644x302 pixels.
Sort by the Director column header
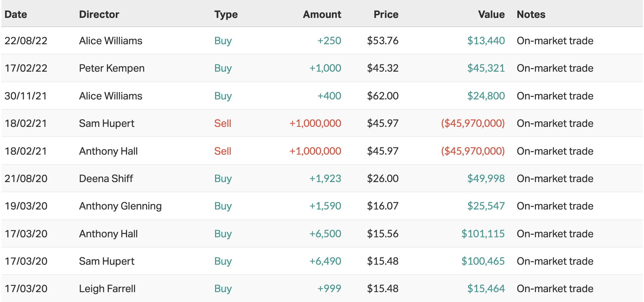coord(99,14)
